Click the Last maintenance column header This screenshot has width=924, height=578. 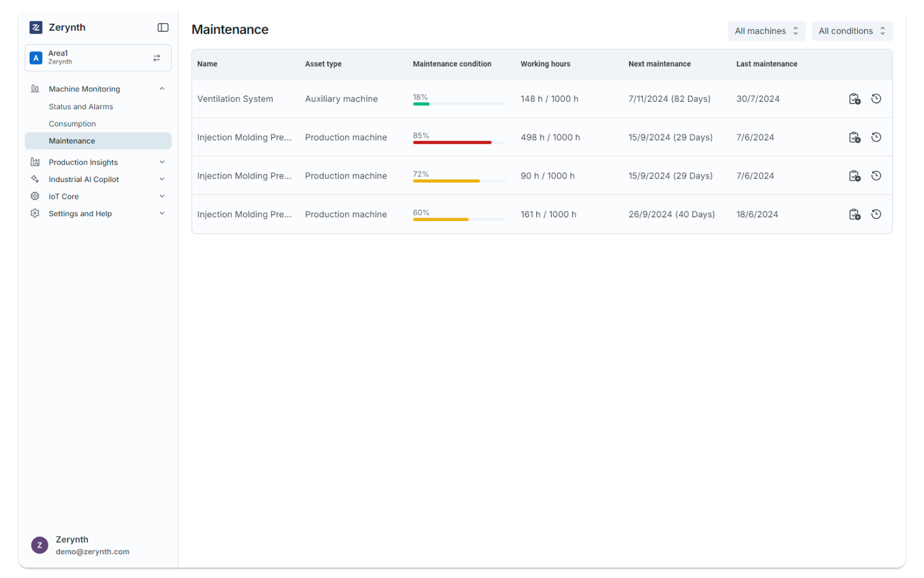(766, 64)
